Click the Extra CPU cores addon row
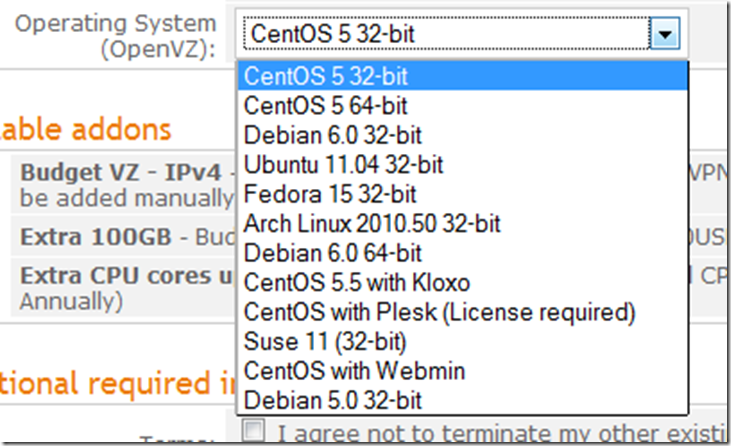Viewport: 731px width, 446px height. [124, 288]
